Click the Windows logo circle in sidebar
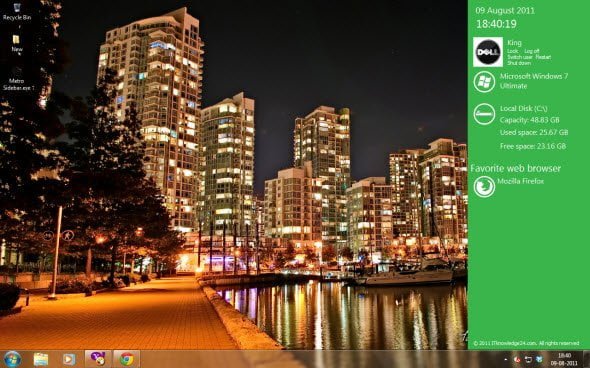 [x=484, y=82]
